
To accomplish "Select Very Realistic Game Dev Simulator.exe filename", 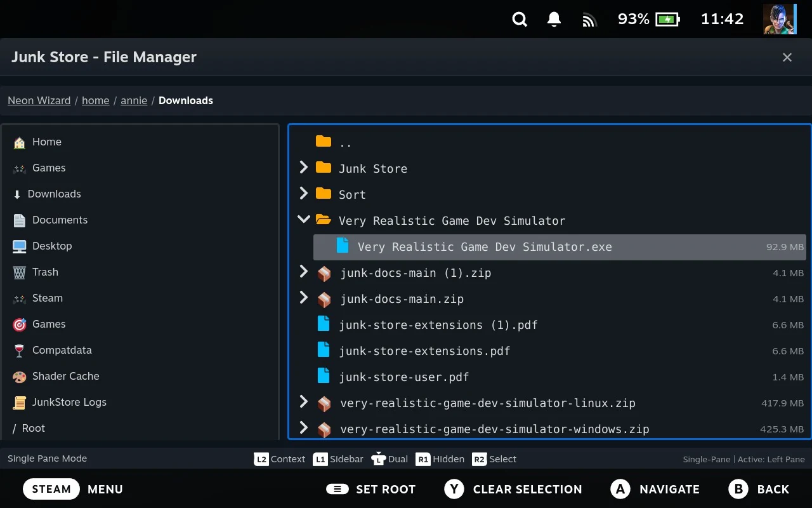I will [x=485, y=247].
